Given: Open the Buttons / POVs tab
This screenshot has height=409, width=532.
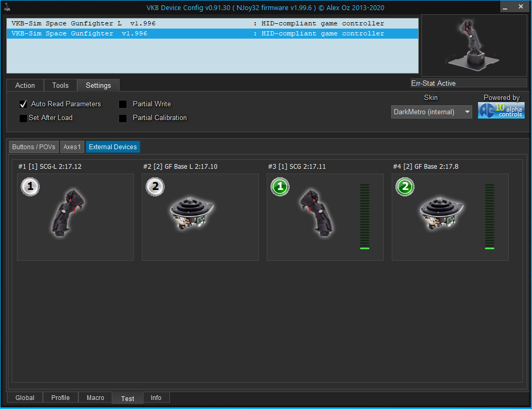Looking at the screenshot, I should click(34, 147).
